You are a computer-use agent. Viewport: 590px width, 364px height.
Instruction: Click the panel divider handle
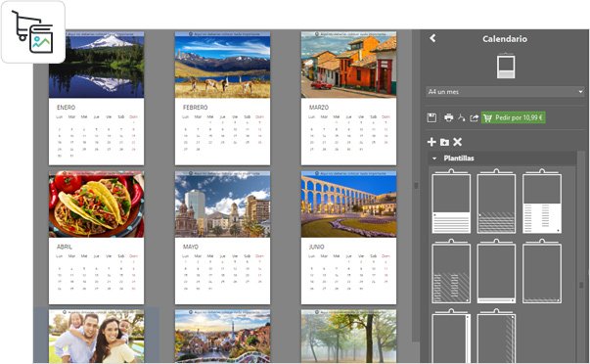416,185
